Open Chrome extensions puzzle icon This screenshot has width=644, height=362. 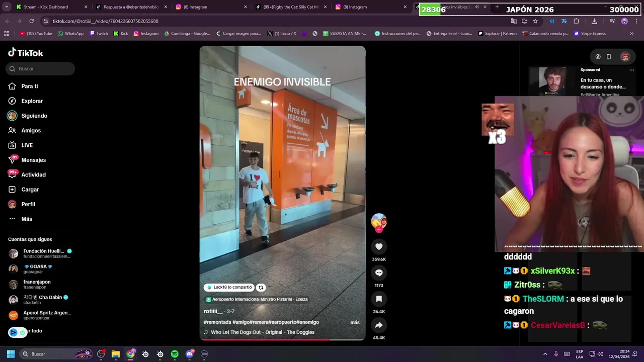tap(577, 21)
